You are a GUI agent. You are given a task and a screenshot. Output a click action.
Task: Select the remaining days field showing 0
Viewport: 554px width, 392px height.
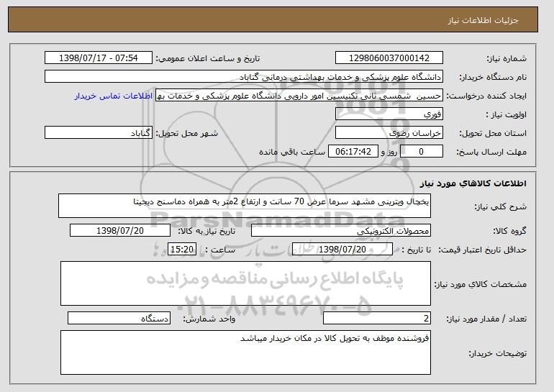point(422,152)
